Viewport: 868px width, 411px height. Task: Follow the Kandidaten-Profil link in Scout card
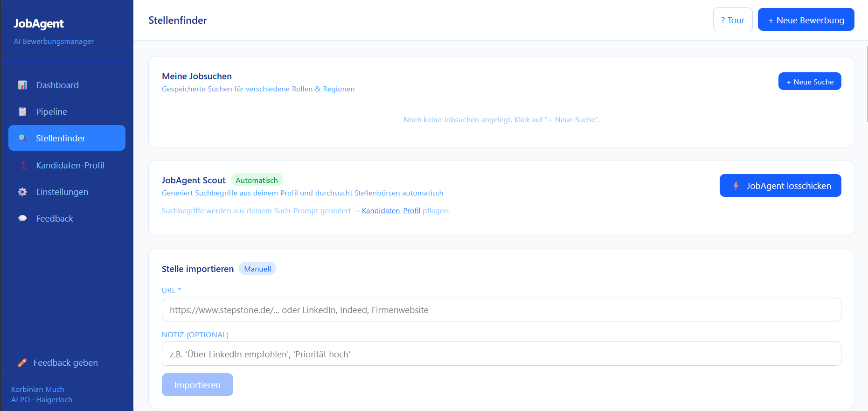[x=391, y=211]
